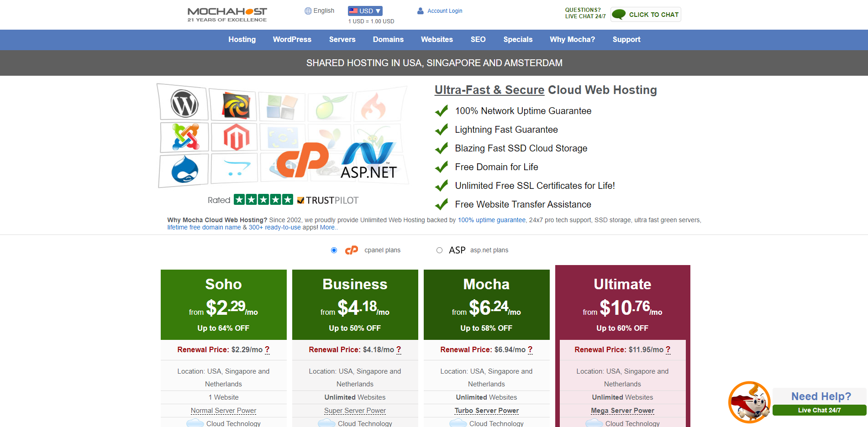Open the Hosting menu

coord(242,40)
